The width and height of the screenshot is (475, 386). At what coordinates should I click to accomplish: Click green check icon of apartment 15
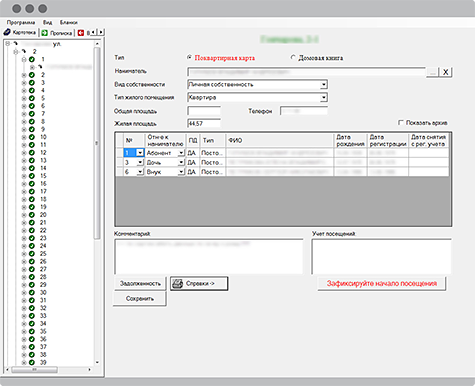point(32,176)
